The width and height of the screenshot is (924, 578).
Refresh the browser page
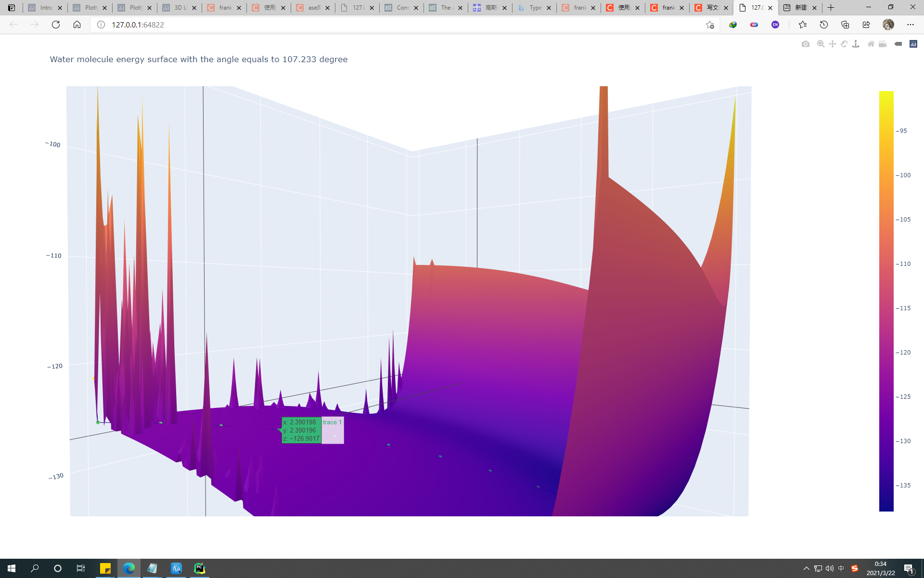[56, 25]
